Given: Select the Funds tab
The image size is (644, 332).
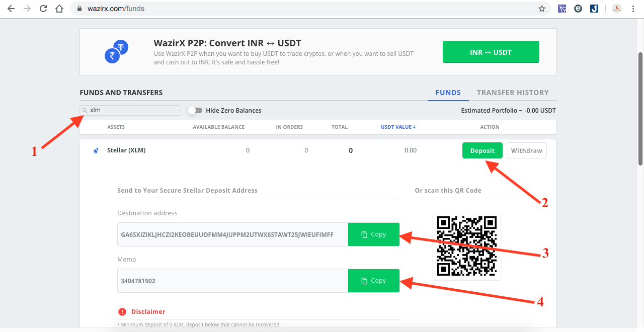Looking at the screenshot, I should pos(448,93).
